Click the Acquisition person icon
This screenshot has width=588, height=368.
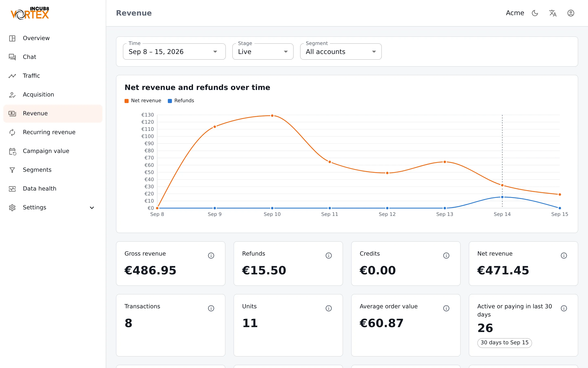click(12, 95)
